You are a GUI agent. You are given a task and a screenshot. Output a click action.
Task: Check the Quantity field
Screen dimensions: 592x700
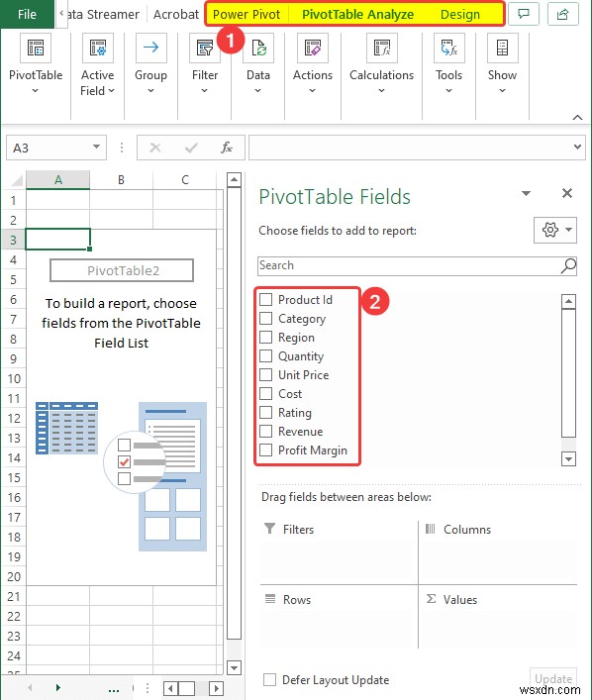point(265,355)
